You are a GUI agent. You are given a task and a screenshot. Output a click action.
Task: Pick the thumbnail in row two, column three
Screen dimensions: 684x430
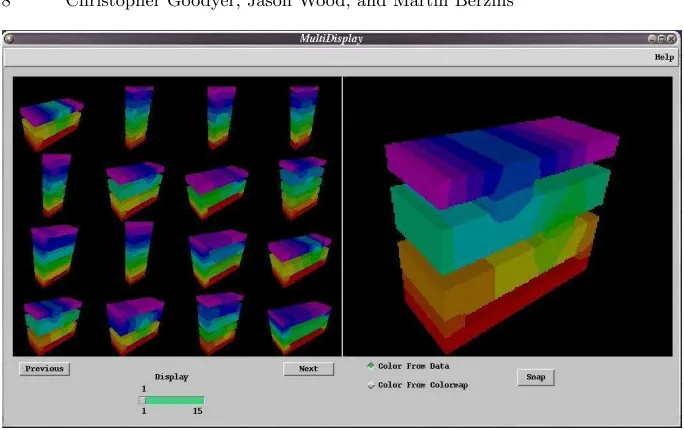click(217, 192)
